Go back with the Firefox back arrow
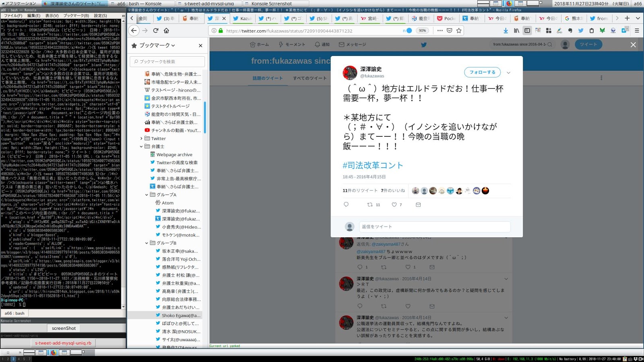The image size is (644, 362). (x=134, y=31)
